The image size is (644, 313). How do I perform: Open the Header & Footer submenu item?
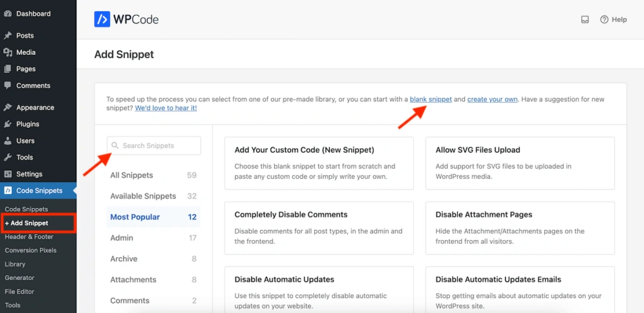tap(29, 237)
